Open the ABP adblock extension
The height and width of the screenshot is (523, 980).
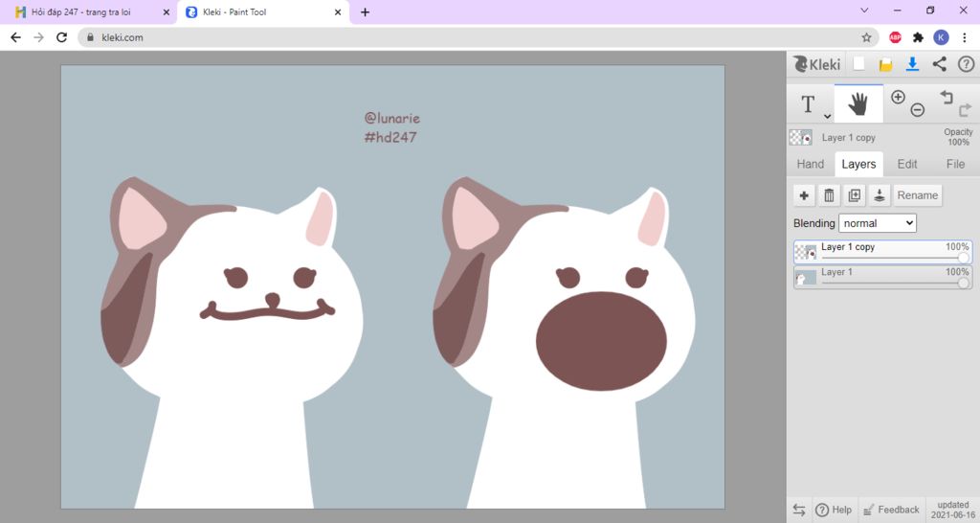coord(895,37)
